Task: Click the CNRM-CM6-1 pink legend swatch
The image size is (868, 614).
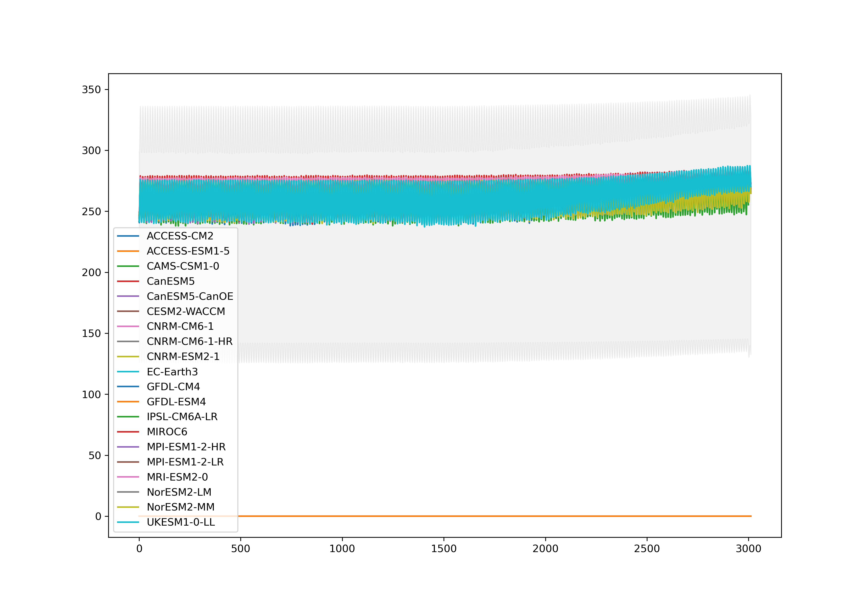Action: (128, 326)
